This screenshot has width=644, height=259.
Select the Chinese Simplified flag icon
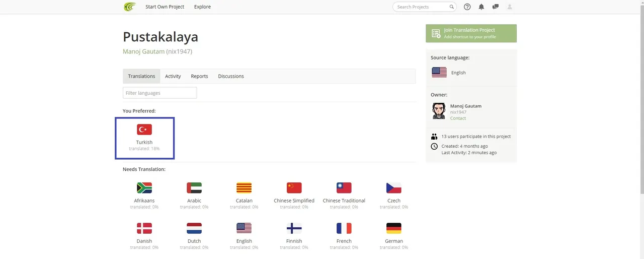click(294, 188)
